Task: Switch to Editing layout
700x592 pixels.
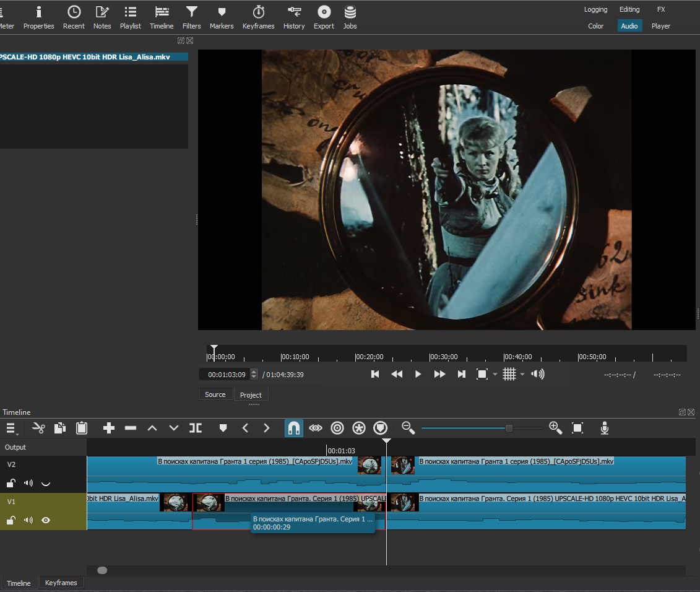Action: point(629,9)
